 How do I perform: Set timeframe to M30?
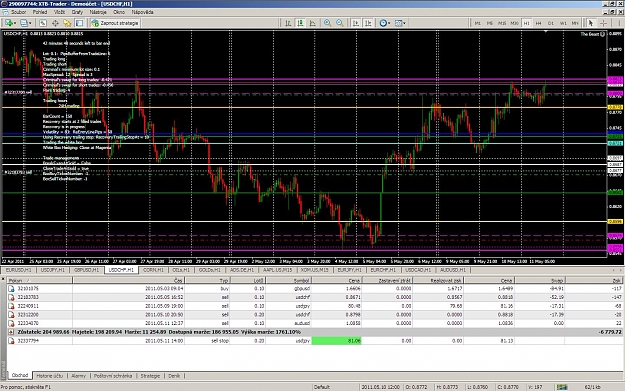pyautogui.click(x=514, y=23)
